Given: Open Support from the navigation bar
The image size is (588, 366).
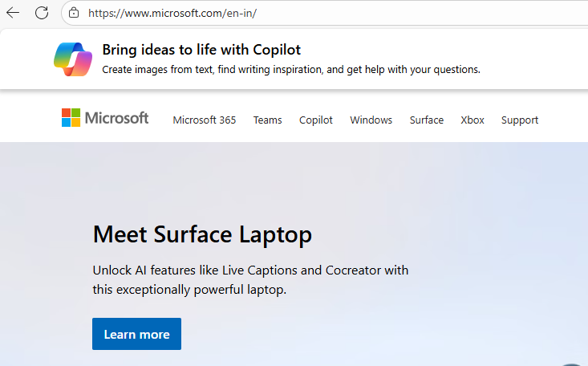Looking at the screenshot, I should pos(520,120).
